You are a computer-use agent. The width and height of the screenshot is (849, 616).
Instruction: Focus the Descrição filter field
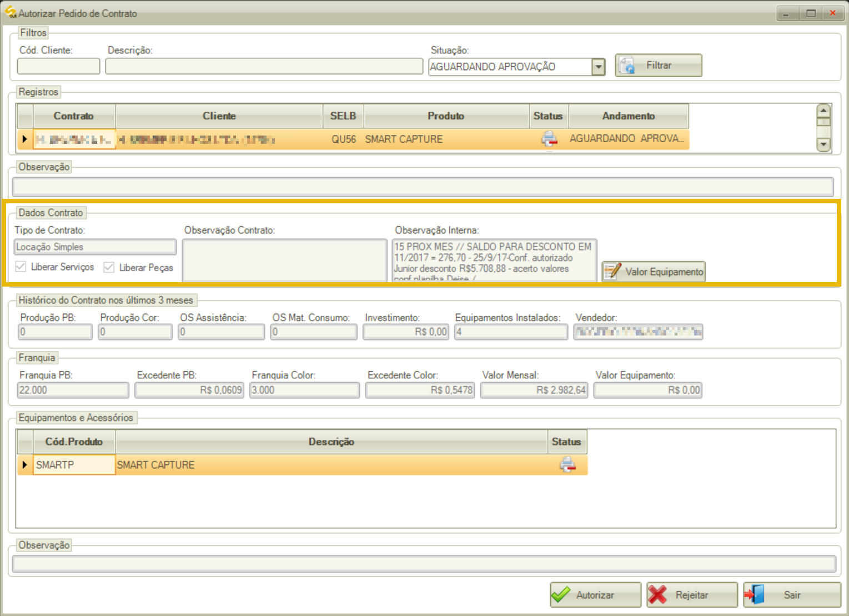(x=264, y=66)
